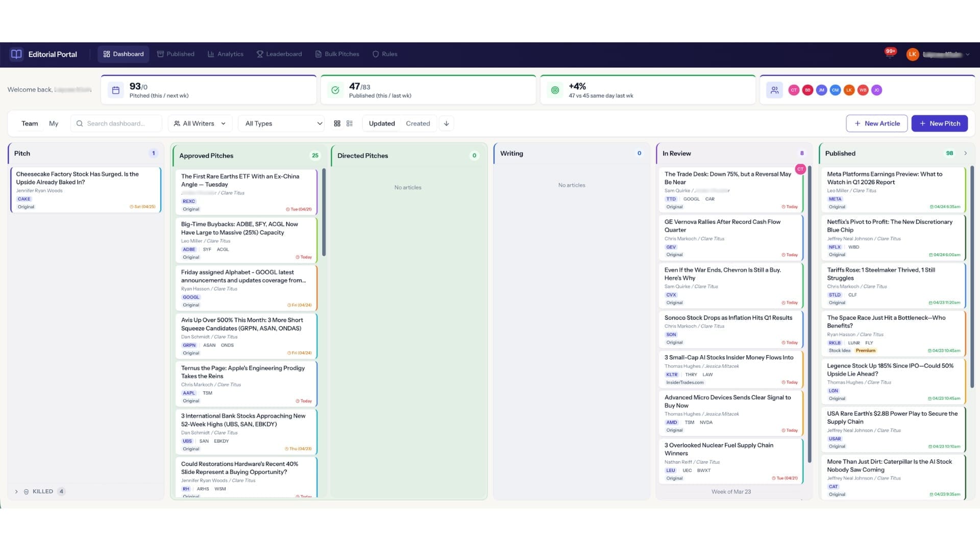Viewport: 980px width, 551px height.
Task: Click the New Pitch button
Action: (x=939, y=123)
